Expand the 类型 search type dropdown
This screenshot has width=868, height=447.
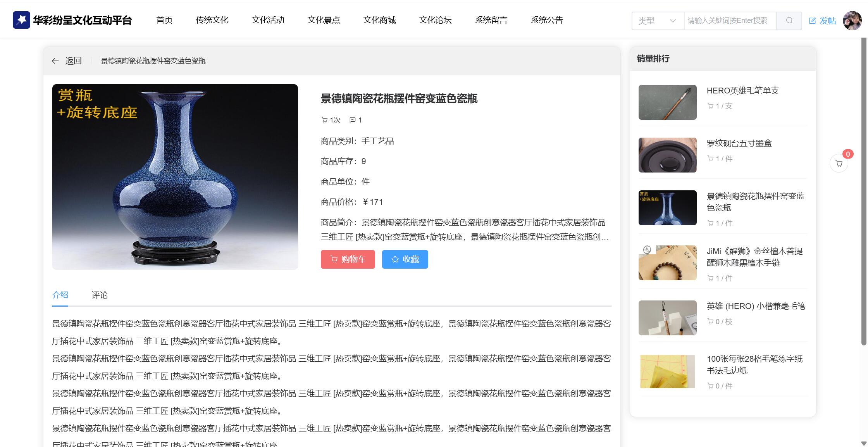click(657, 21)
